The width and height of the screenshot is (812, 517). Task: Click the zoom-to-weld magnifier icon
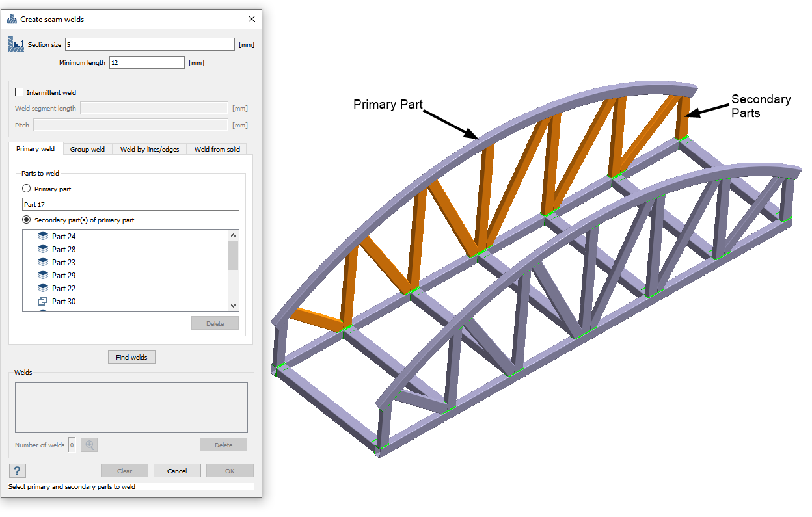coord(90,445)
